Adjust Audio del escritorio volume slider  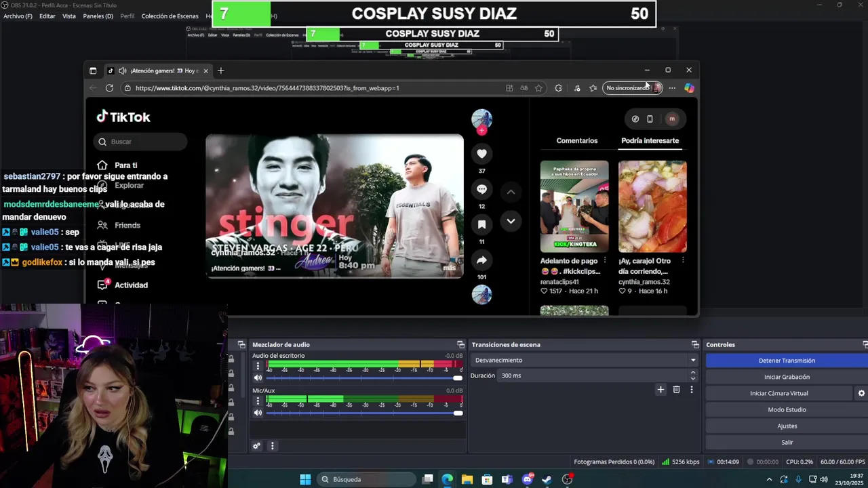(364, 378)
